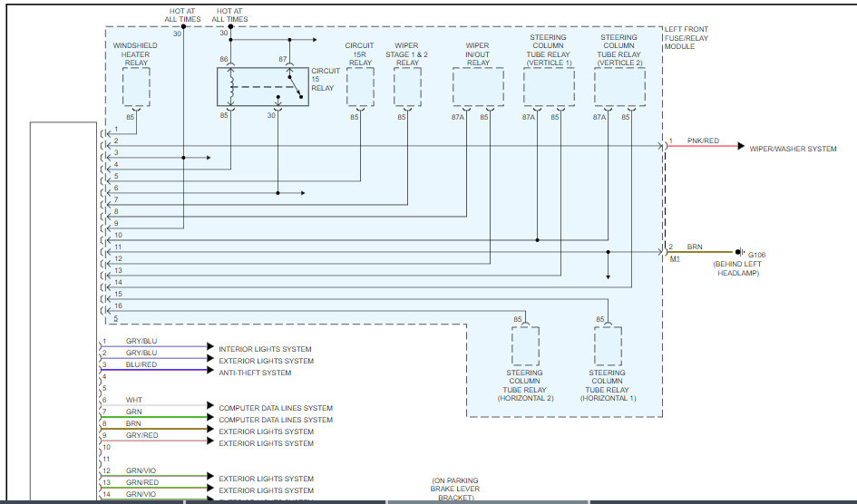Screen dimensions: 857x504
Task: Select the Wiper Stage 1 & 2 Relay box
Action: pos(407,87)
